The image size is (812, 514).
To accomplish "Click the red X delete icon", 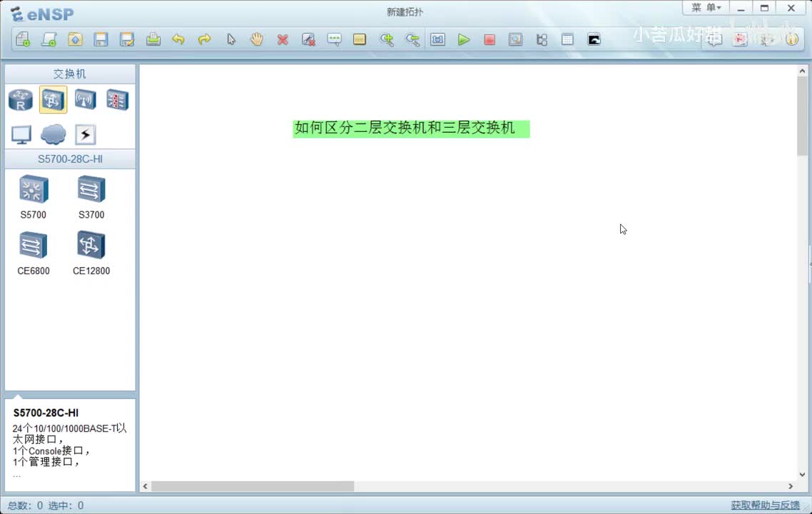I will point(283,39).
